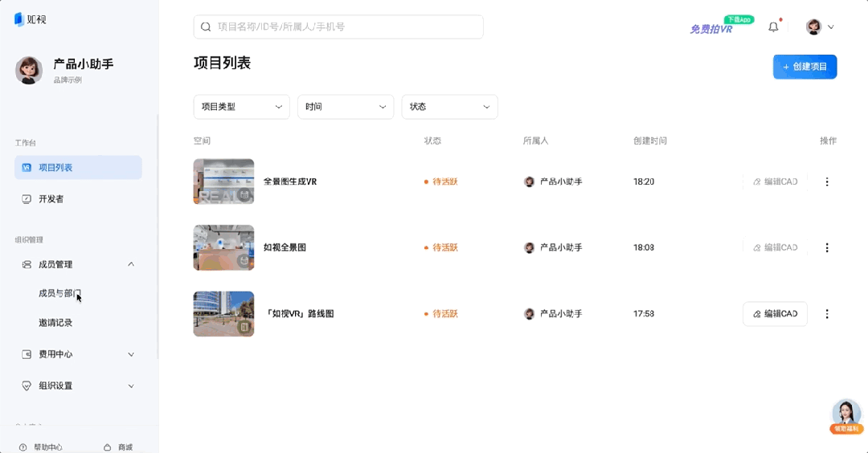Image resolution: width=868 pixels, height=453 pixels.
Task: Open notifications bell icon
Action: pyautogui.click(x=773, y=27)
